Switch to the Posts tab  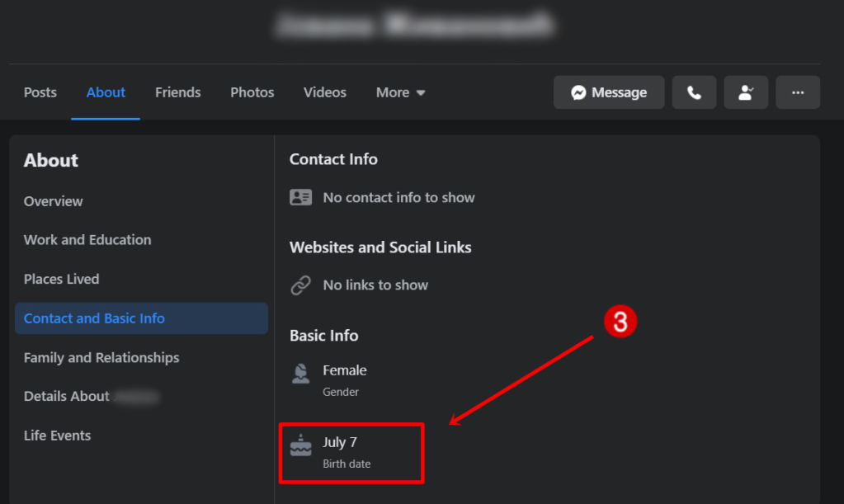pyautogui.click(x=40, y=92)
